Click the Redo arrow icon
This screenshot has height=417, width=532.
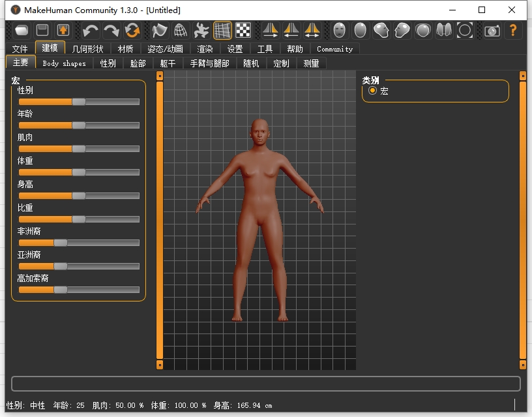[111, 30]
